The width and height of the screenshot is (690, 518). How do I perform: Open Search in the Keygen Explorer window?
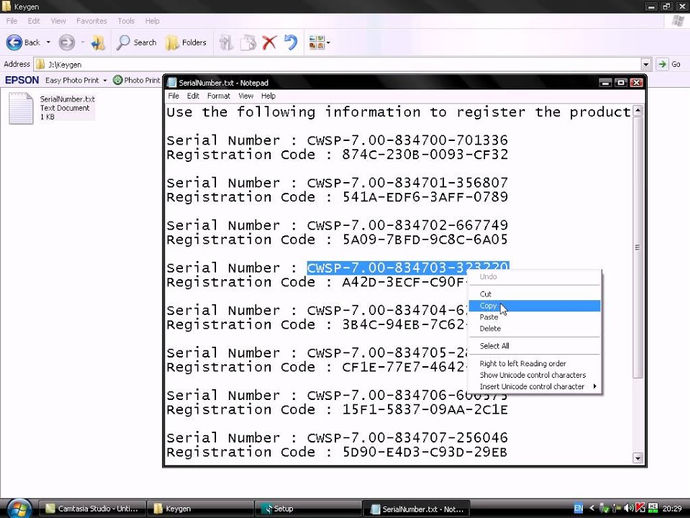click(136, 42)
